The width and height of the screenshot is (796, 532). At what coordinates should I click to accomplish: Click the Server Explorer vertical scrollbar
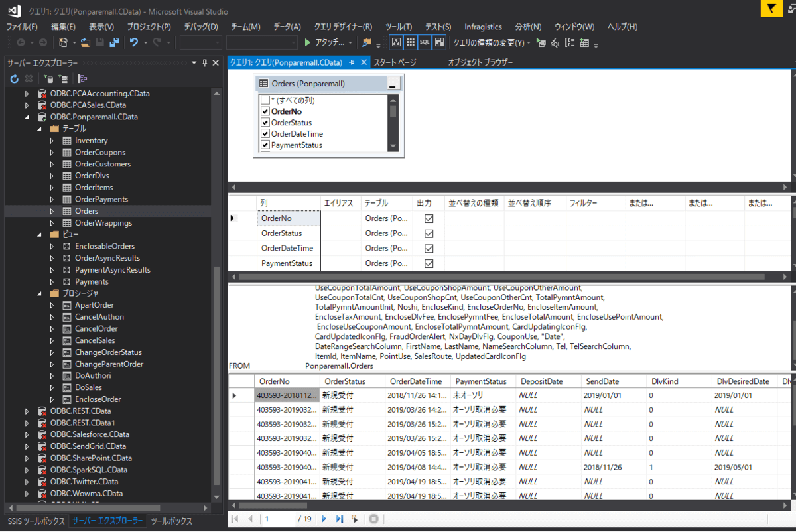click(216, 375)
